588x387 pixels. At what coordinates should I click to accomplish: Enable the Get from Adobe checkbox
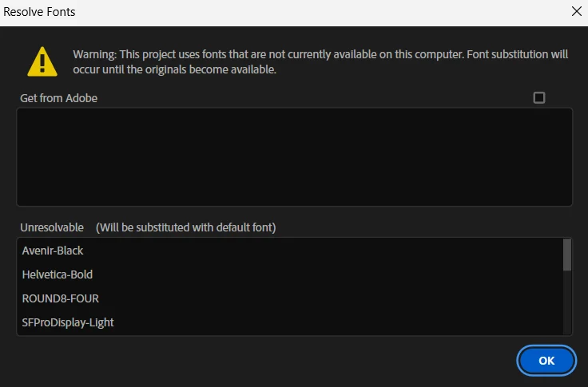(x=539, y=97)
